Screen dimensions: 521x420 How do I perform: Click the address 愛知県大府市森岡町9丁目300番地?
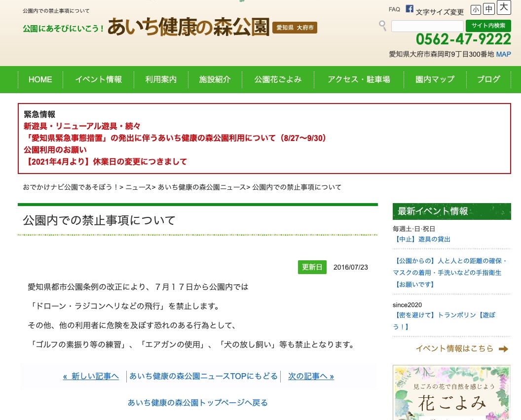click(442, 54)
